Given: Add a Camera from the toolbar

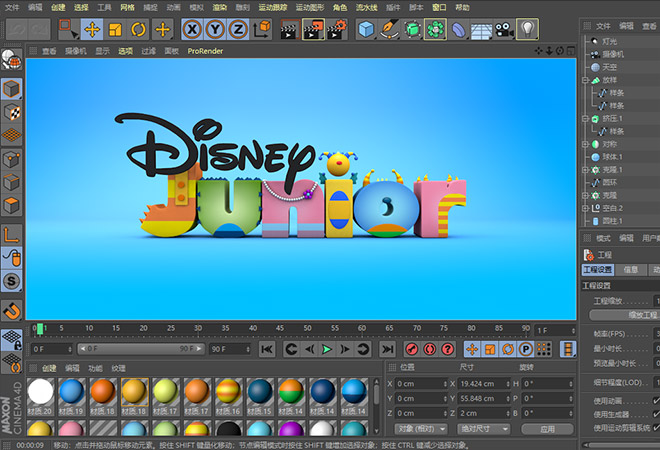Looking at the screenshot, I should [504, 29].
